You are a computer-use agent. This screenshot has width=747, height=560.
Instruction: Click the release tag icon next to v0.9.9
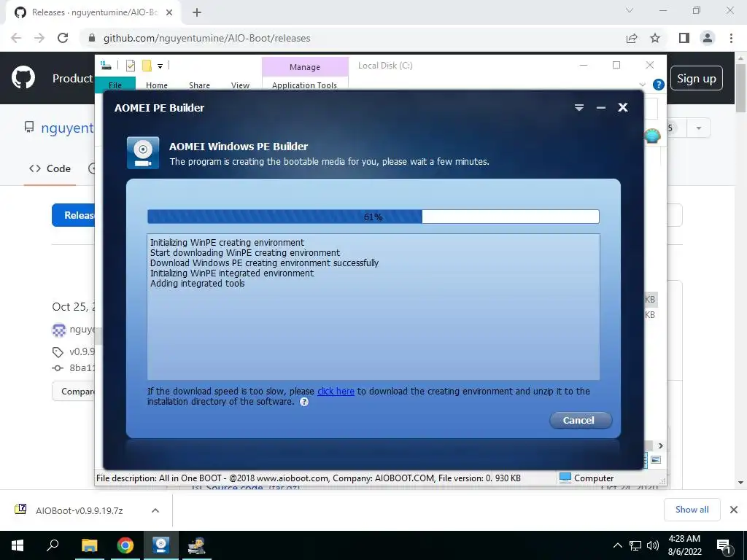point(58,352)
